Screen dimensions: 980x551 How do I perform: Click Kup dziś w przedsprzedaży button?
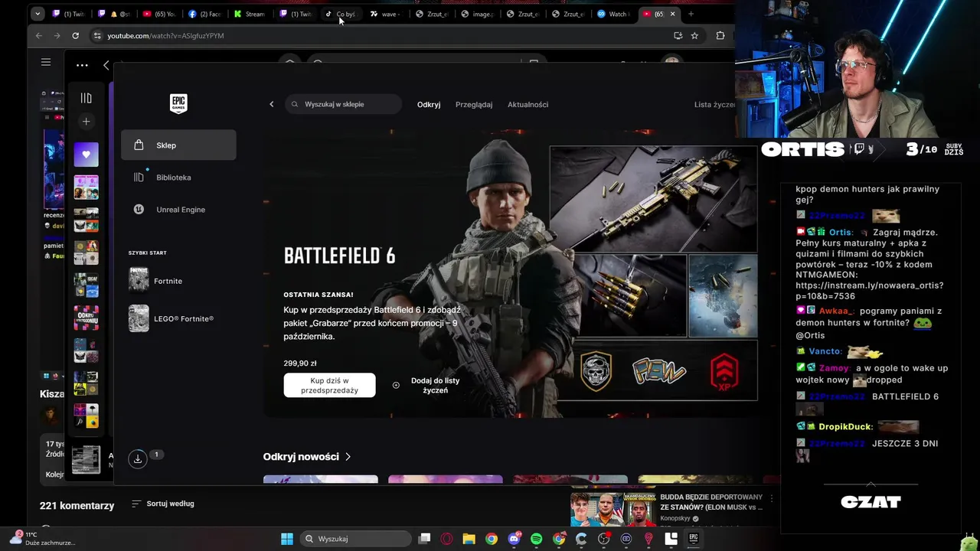329,385
